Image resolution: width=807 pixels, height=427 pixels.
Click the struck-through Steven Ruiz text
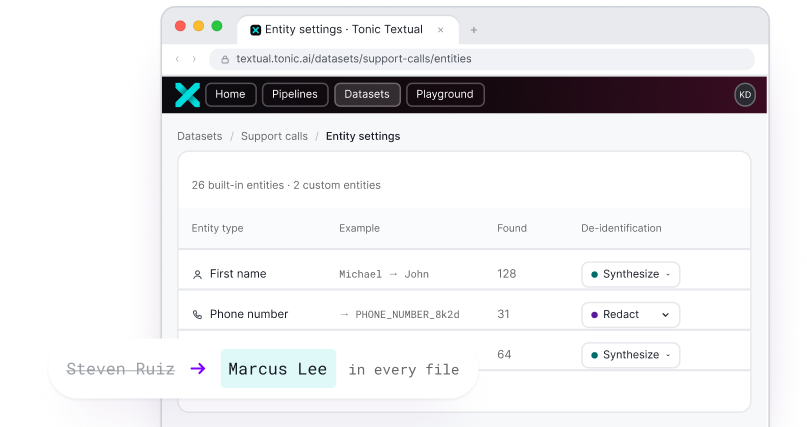[120, 369]
